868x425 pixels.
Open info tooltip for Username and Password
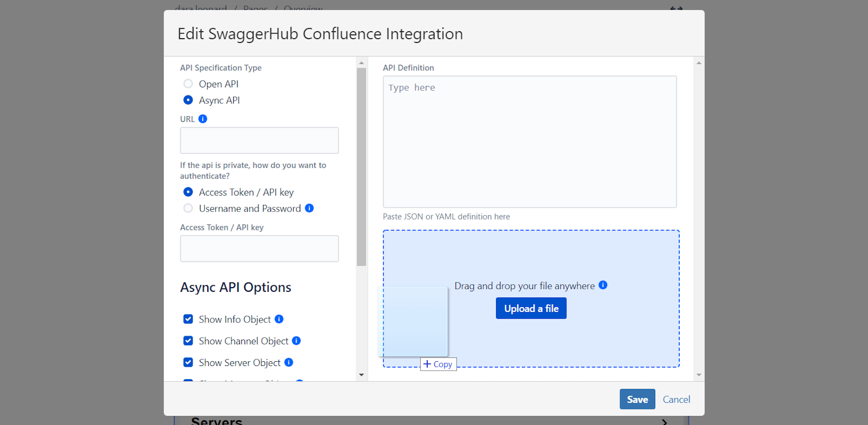[310, 208]
